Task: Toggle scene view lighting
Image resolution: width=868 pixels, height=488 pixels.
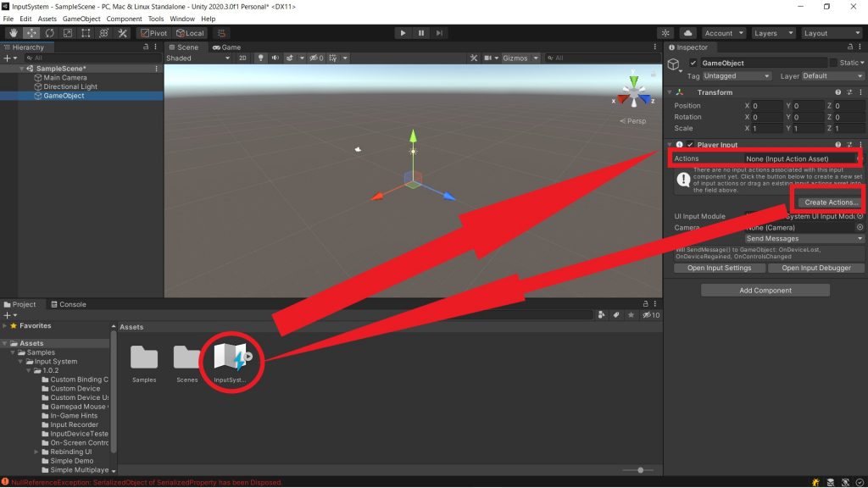Action: click(261, 58)
